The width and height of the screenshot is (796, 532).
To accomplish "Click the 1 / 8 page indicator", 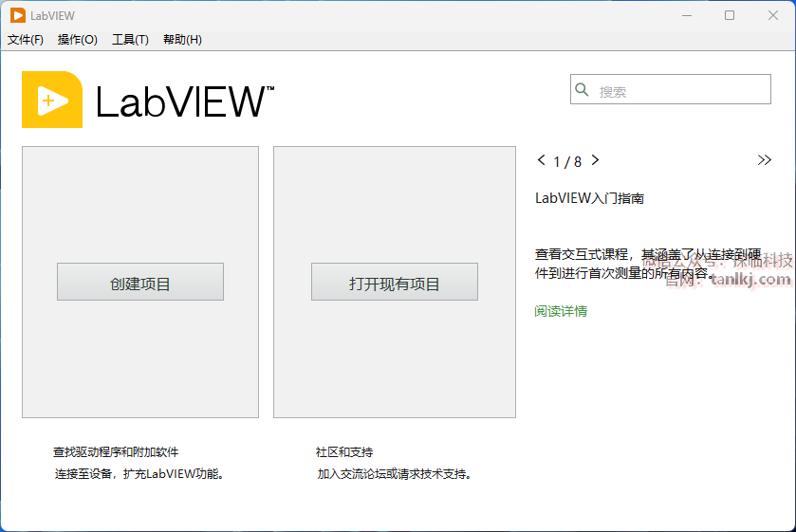I will [567, 161].
